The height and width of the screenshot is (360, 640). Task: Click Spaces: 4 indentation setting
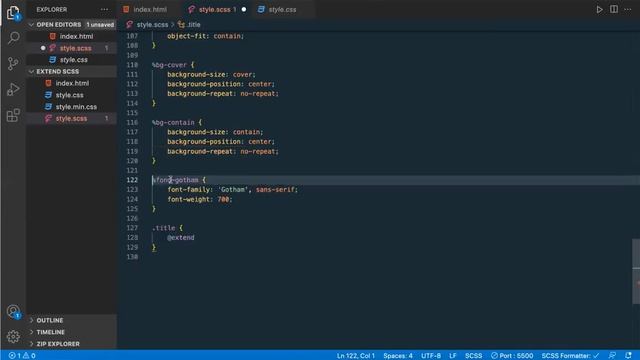pyautogui.click(x=398, y=356)
